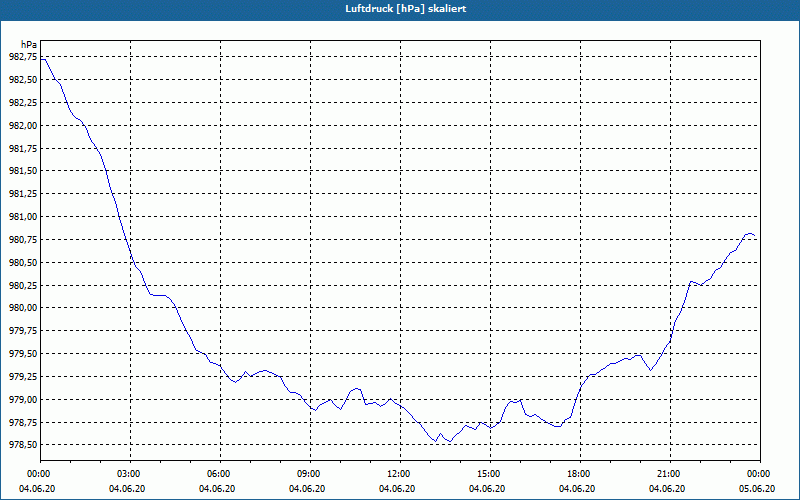
Task: Click the 980,75 axis value
Action: pos(23,240)
